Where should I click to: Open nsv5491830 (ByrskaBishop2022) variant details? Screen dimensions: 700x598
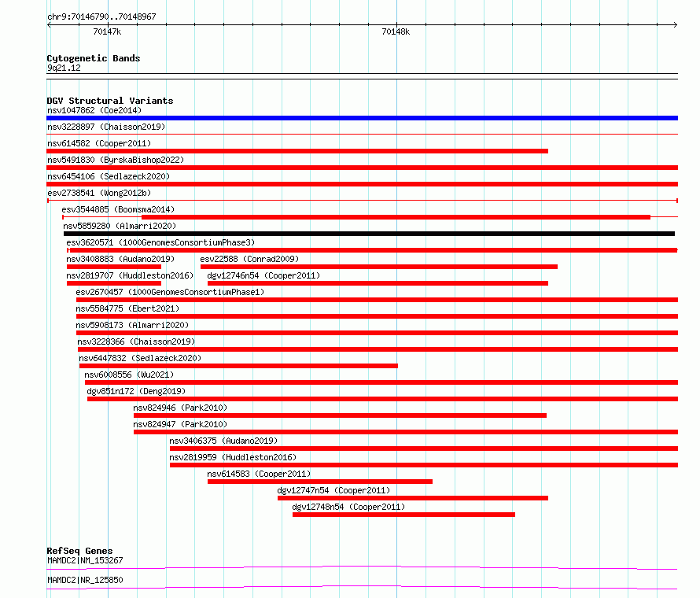coord(116,160)
